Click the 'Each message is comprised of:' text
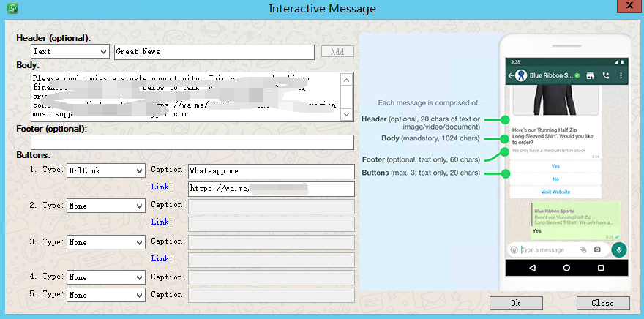 click(x=429, y=102)
